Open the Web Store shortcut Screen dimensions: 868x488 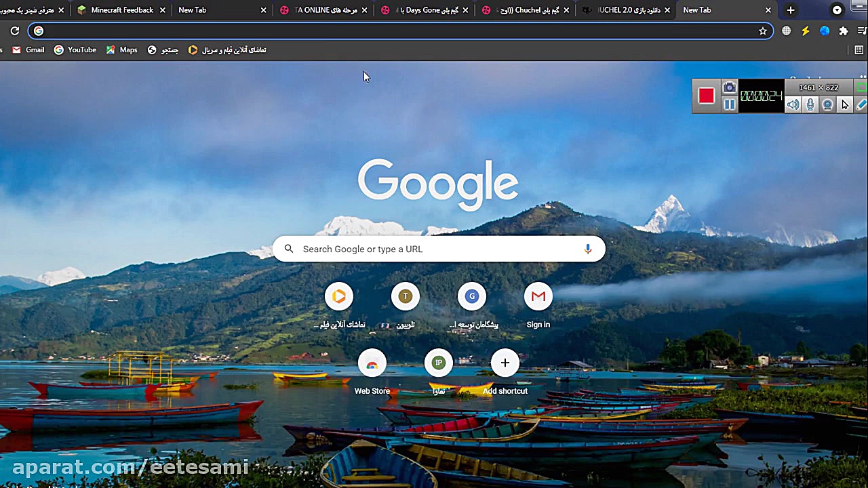point(372,372)
